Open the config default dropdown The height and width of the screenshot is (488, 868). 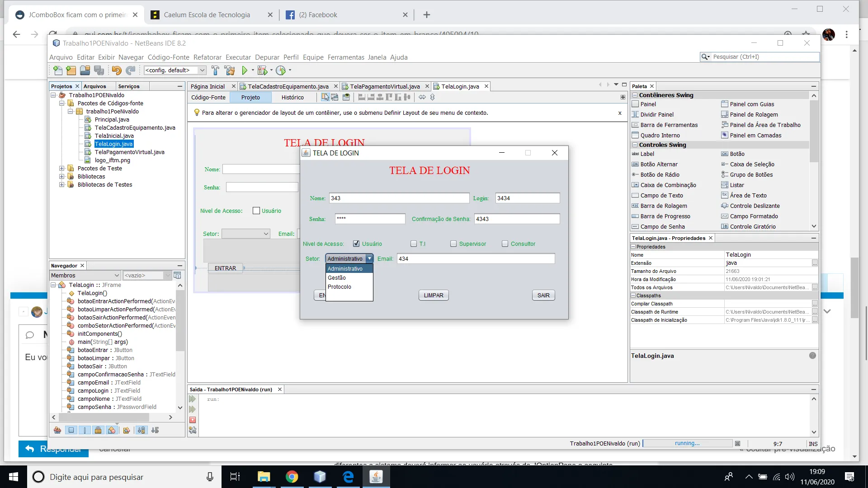pos(203,70)
